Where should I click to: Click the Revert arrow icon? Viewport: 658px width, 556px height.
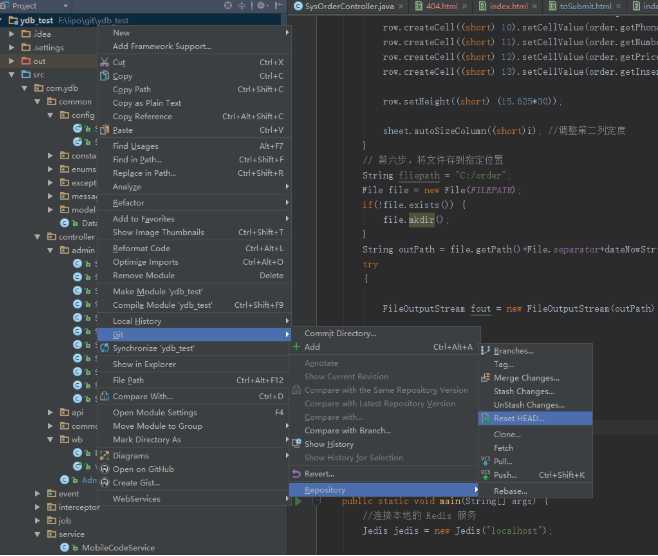click(x=296, y=474)
